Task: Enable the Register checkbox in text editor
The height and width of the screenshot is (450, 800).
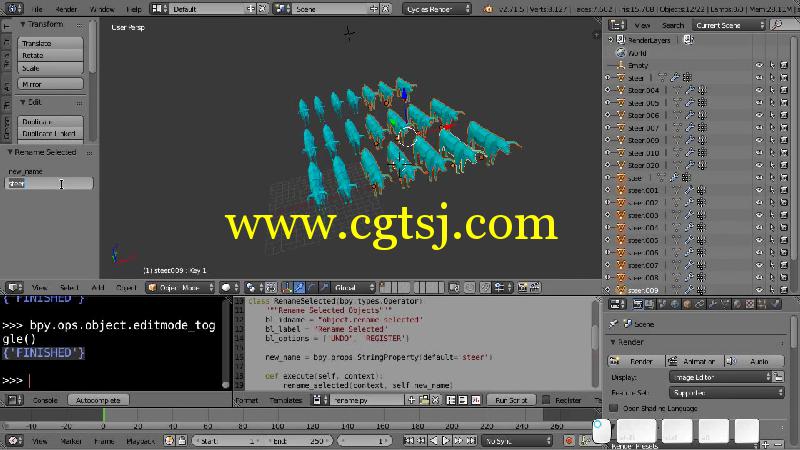Action: coord(546,400)
